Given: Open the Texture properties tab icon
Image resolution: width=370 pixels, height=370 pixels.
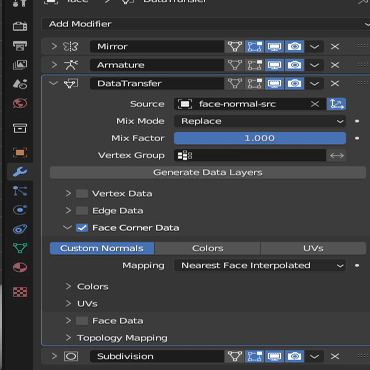Looking at the screenshot, I should point(20,292).
